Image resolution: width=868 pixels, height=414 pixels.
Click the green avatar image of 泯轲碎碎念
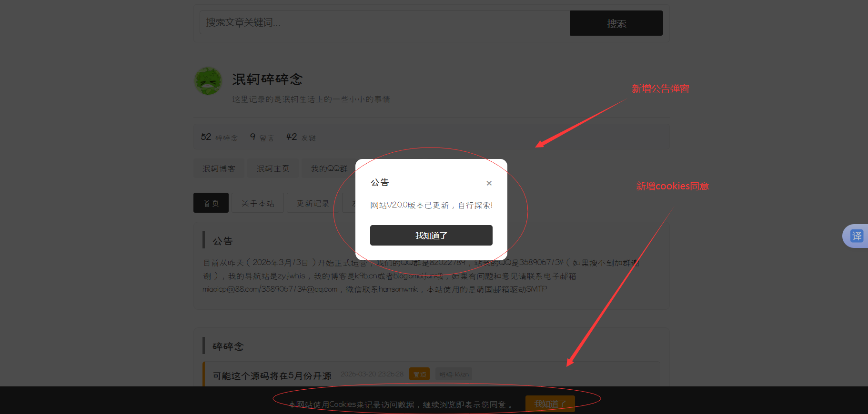[x=208, y=81]
